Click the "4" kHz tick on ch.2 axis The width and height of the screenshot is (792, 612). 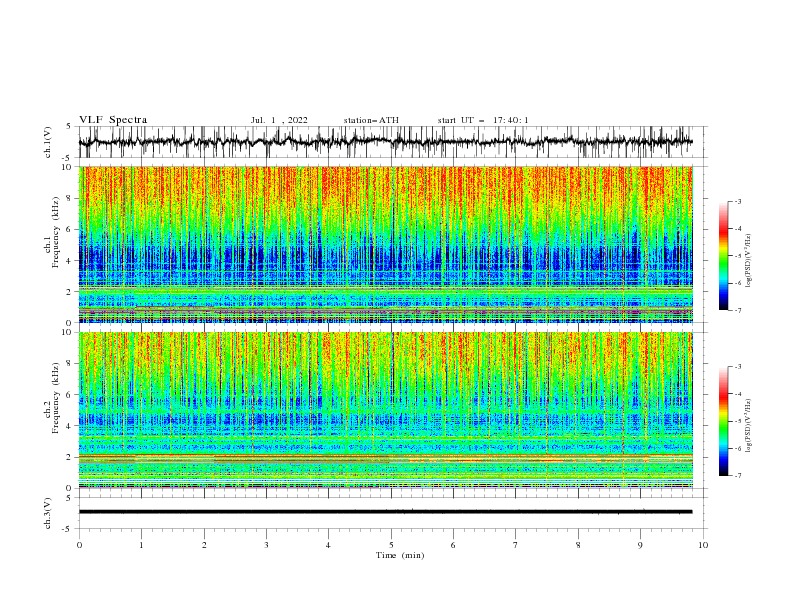tap(70, 426)
